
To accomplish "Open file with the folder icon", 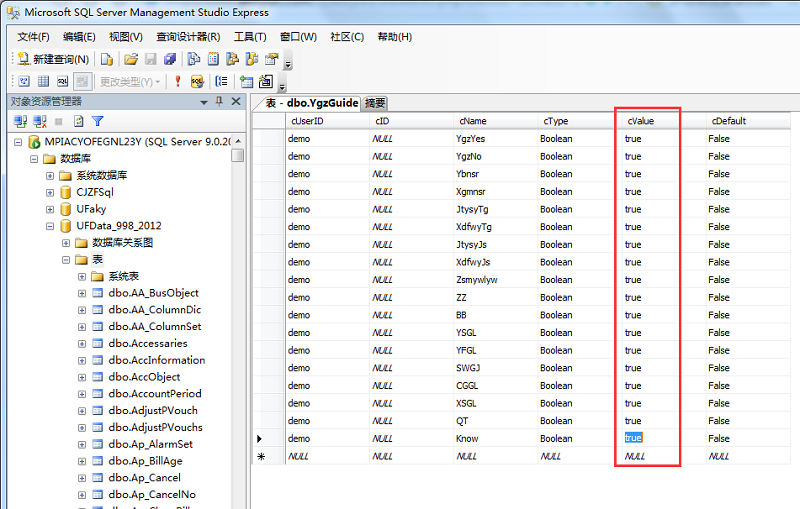I will tap(131, 59).
